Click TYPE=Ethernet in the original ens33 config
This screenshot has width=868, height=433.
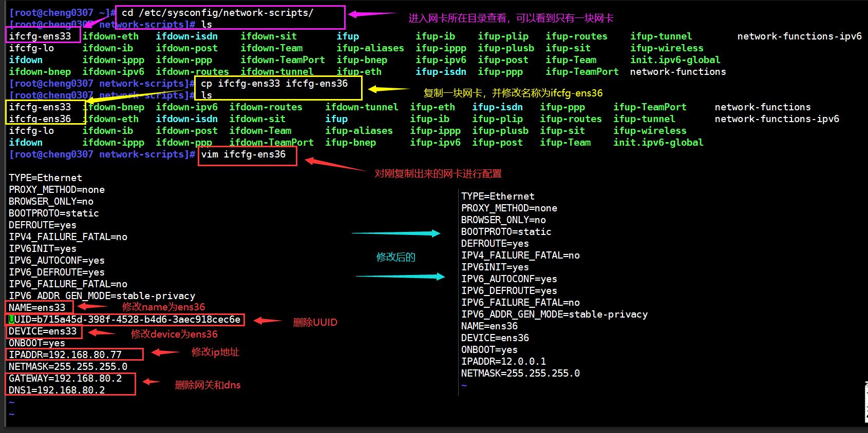pyautogui.click(x=45, y=178)
